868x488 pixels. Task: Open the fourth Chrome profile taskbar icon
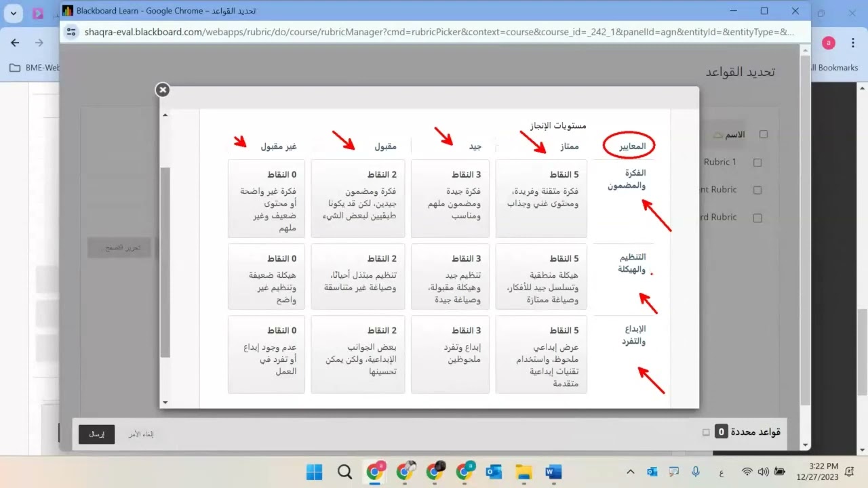point(464,472)
